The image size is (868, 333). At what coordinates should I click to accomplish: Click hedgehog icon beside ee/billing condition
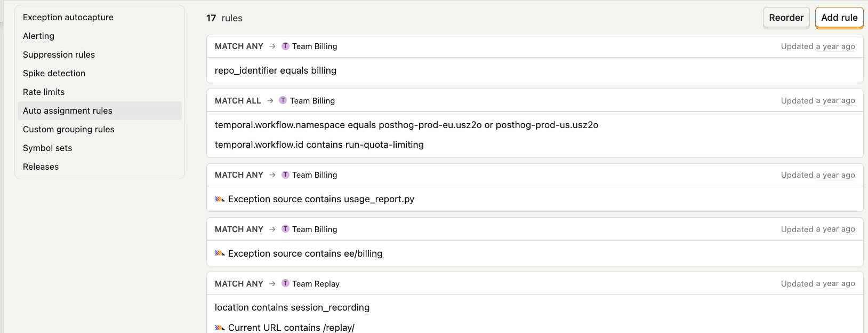(x=220, y=253)
